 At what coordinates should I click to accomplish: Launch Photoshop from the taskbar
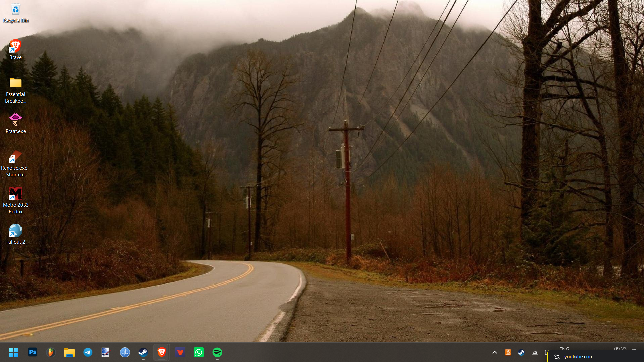33,352
